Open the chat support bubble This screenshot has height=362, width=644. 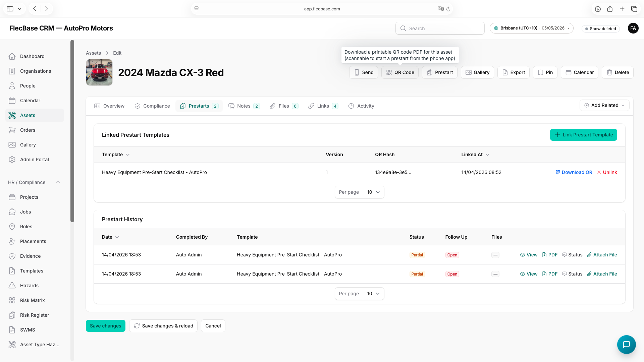[x=626, y=344]
